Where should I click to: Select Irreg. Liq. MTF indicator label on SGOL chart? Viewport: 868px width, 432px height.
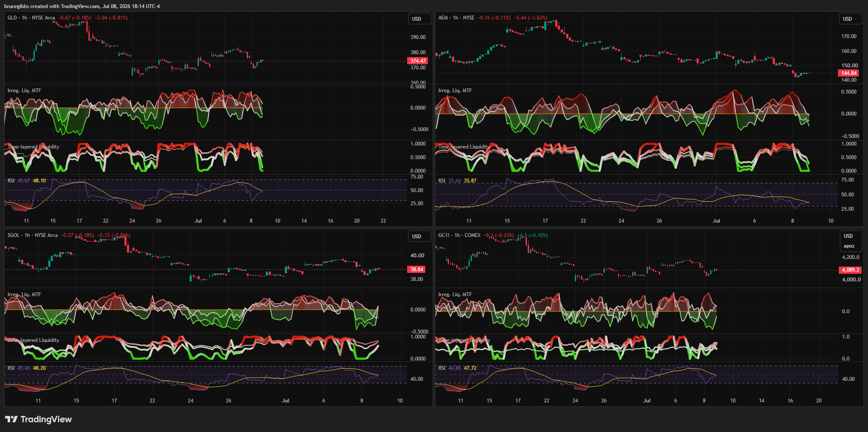tap(24, 294)
